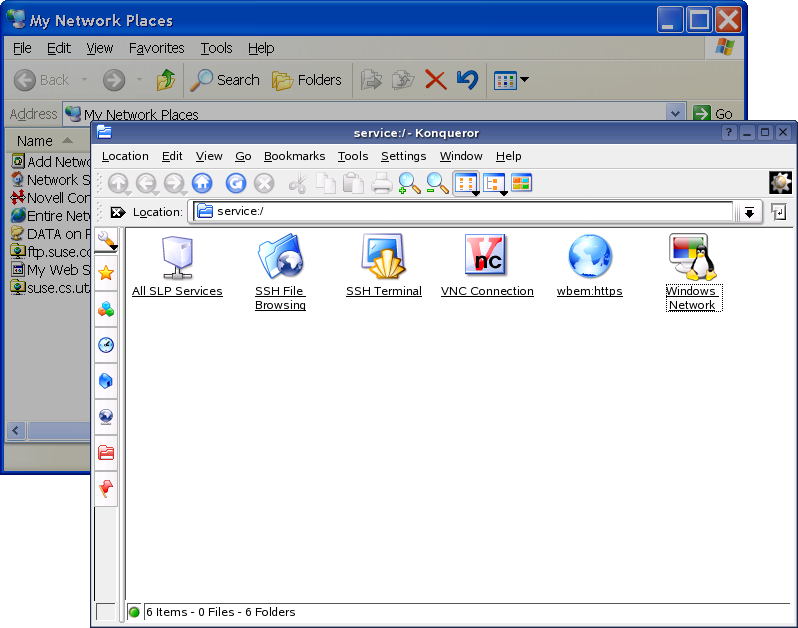Expand the Konqueror Location history dropdown
This screenshot has width=798, height=628.
(748, 212)
